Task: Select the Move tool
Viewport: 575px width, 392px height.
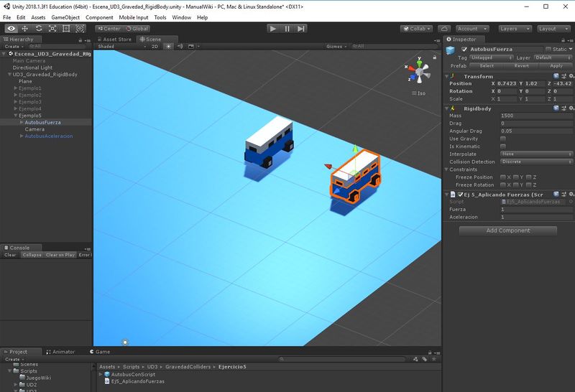Action: (x=25, y=29)
